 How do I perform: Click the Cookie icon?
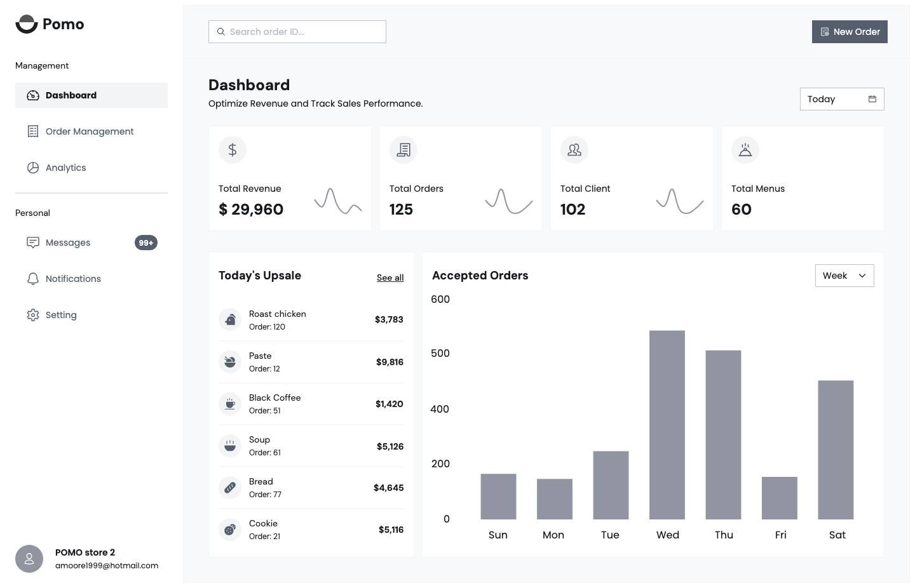pos(230,529)
